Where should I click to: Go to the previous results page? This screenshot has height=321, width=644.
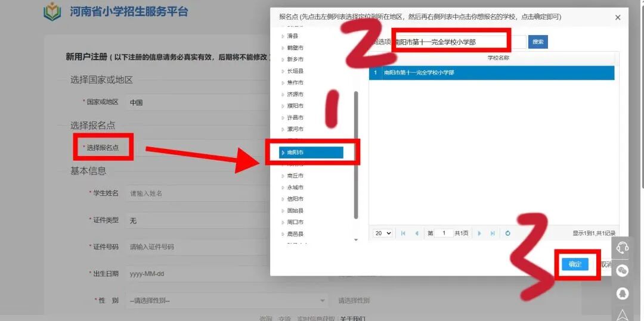[x=417, y=233]
